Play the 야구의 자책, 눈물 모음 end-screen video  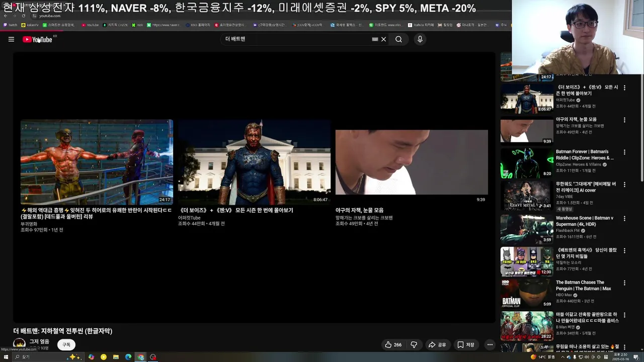tap(412, 162)
